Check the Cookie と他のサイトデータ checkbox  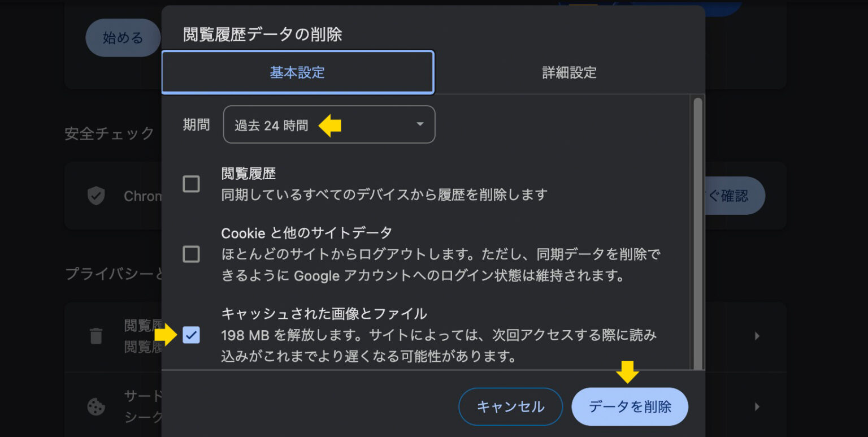pyautogui.click(x=191, y=254)
